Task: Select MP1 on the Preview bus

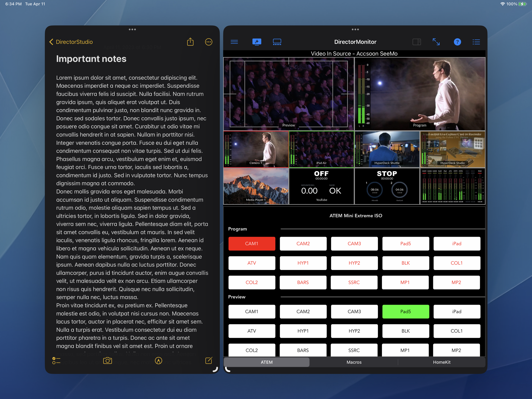Action: point(405,350)
